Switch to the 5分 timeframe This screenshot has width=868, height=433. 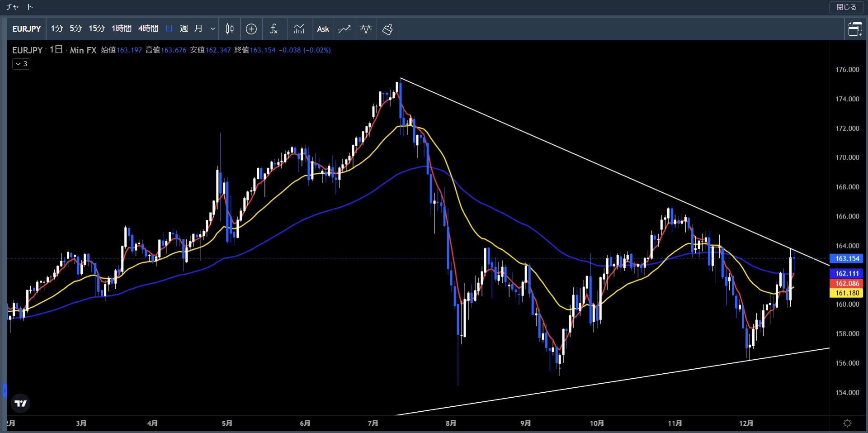[76, 29]
